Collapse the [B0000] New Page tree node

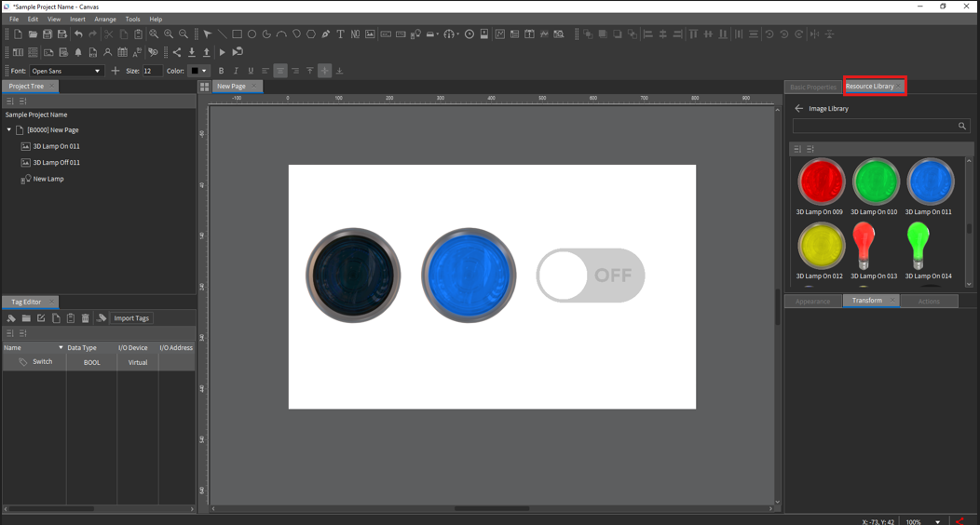tap(9, 130)
